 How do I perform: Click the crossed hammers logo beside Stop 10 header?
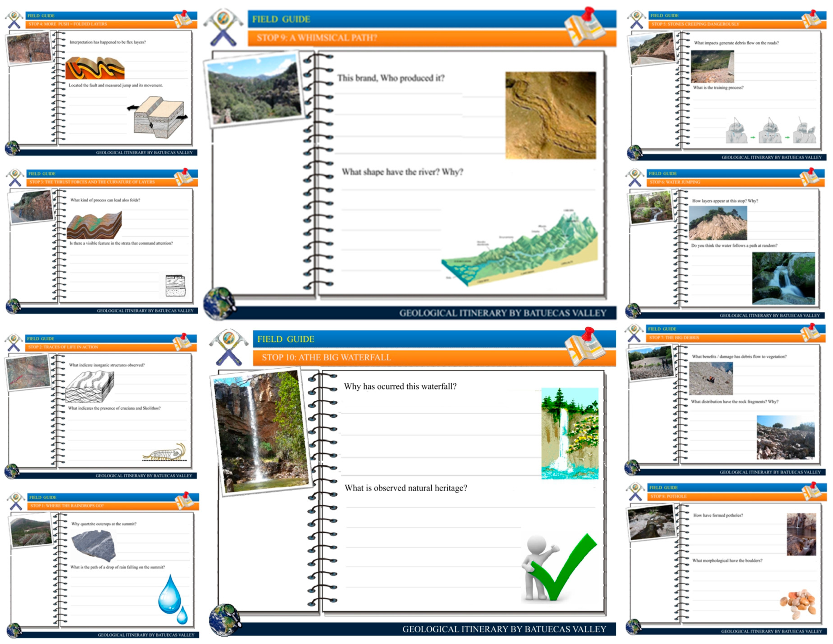tap(228, 347)
